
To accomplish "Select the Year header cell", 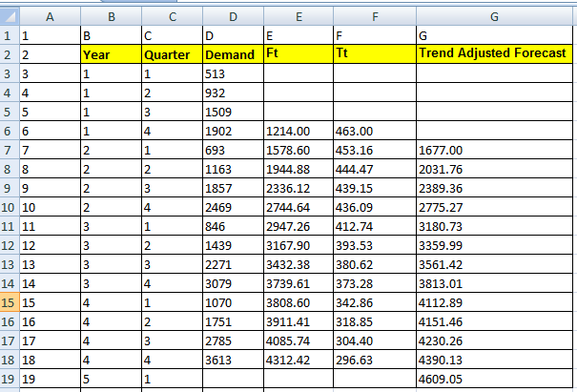I will coord(111,54).
